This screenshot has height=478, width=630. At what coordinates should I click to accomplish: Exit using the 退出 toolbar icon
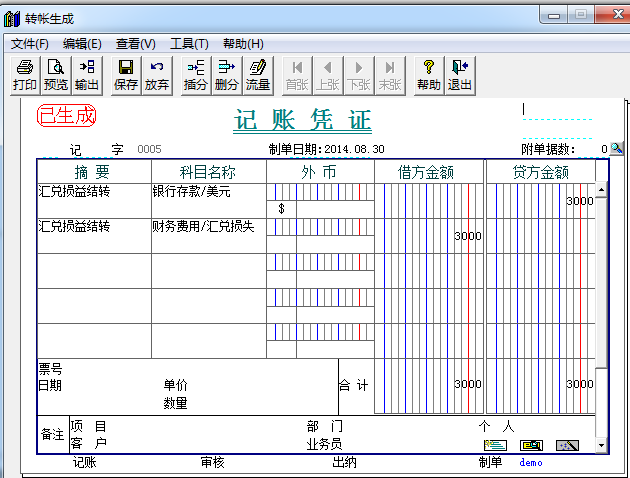[460, 75]
